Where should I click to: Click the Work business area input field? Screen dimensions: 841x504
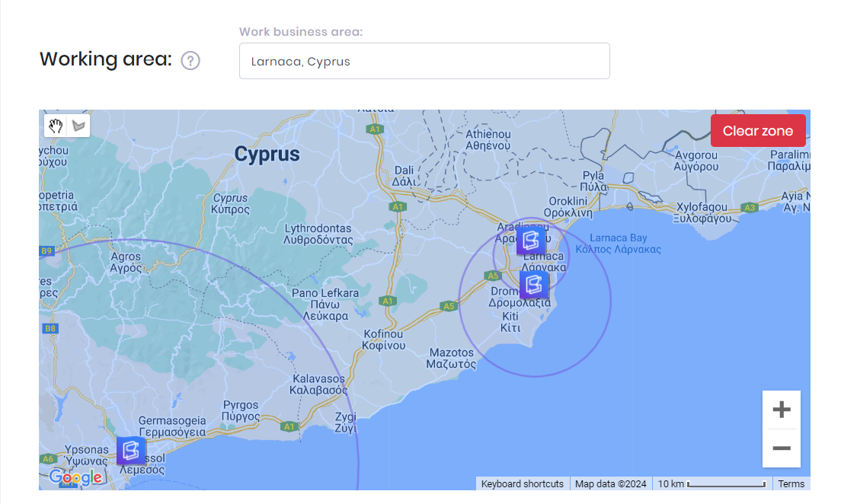tap(424, 61)
